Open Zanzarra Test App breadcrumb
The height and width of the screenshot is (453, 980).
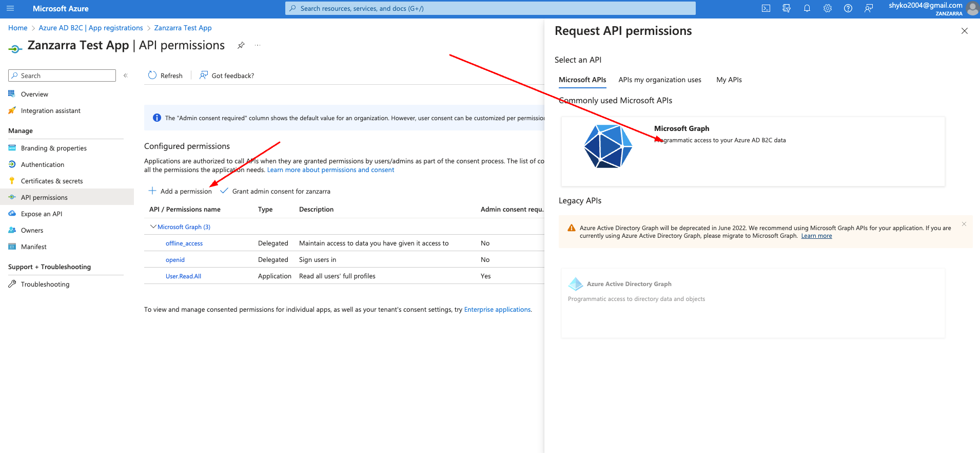(183, 28)
